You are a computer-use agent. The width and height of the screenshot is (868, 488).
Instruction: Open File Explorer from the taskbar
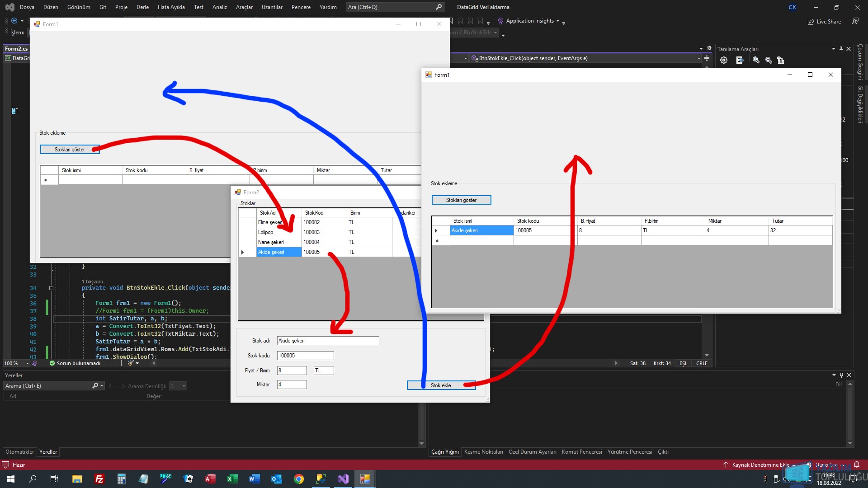point(77,479)
